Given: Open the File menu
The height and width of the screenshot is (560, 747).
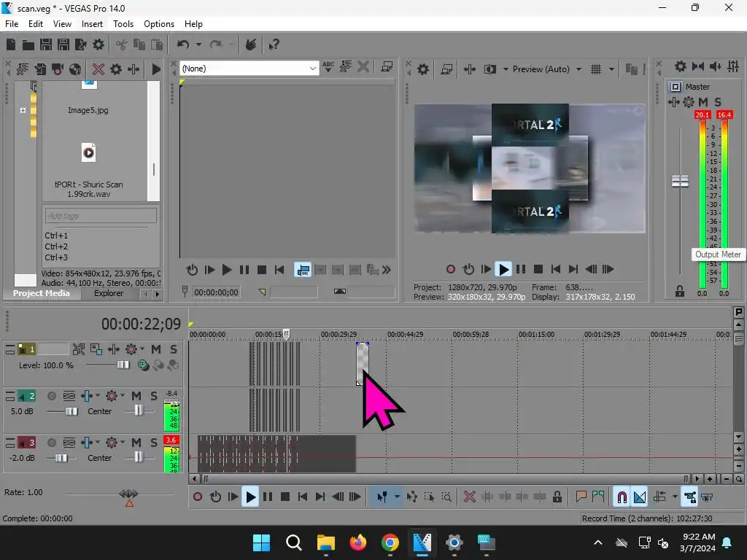Looking at the screenshot, I should (x=12, y=24).
